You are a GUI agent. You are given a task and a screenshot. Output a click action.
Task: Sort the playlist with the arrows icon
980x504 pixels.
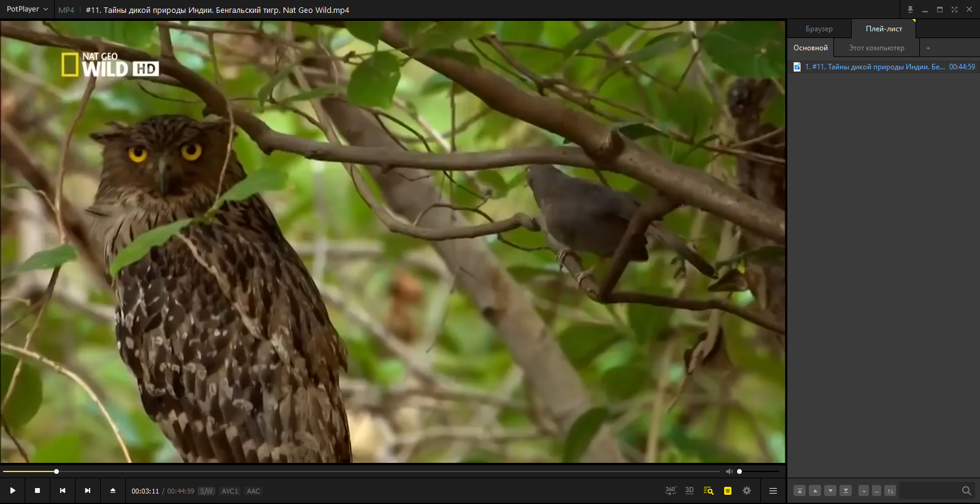coord(890,490)
